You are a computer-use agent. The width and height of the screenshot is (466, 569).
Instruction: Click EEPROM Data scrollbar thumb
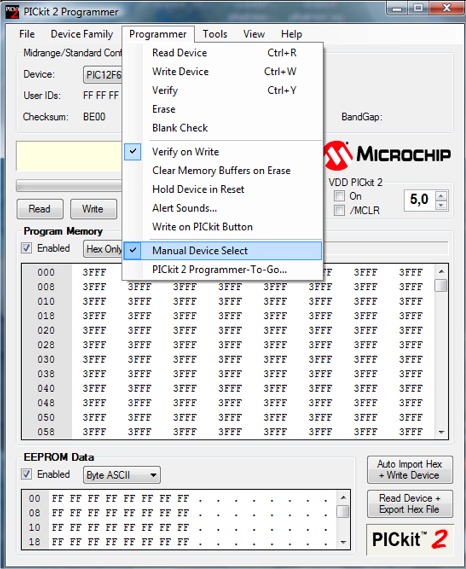[x=343, y=511]
